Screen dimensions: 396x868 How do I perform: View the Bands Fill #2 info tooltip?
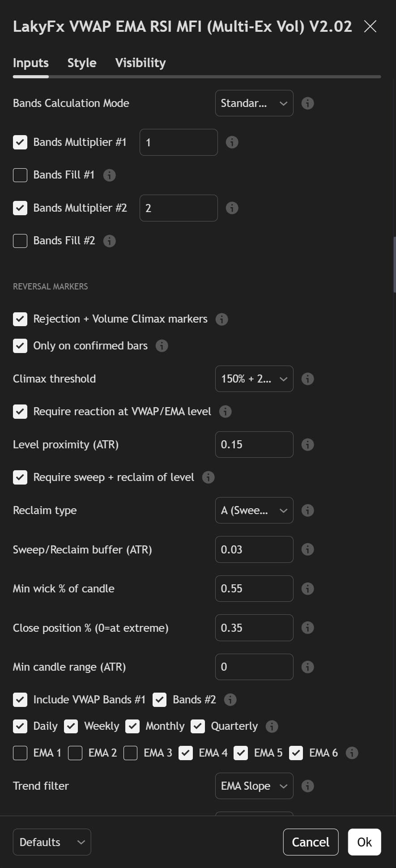point(109,241)
